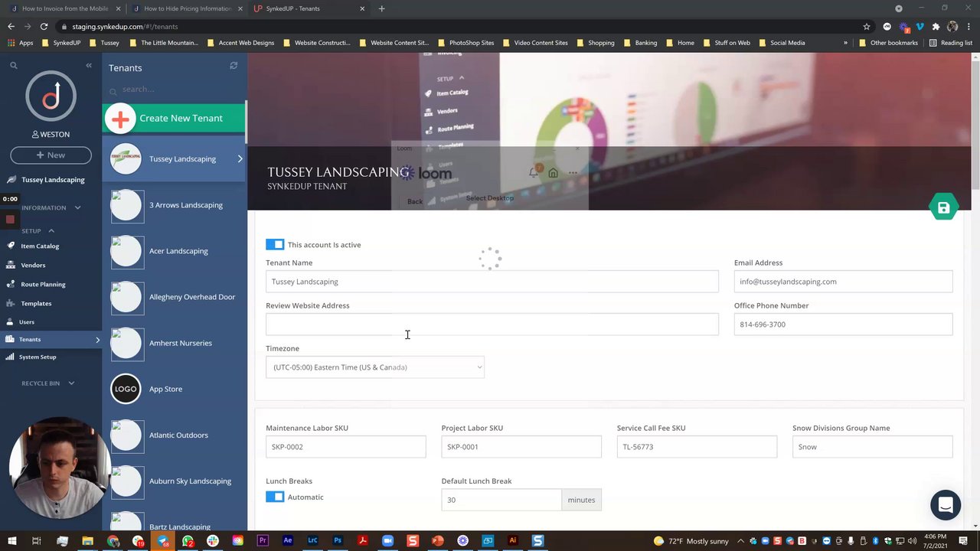
Task: Open Illustrator from the taskbar
Action: coord(513,540)
